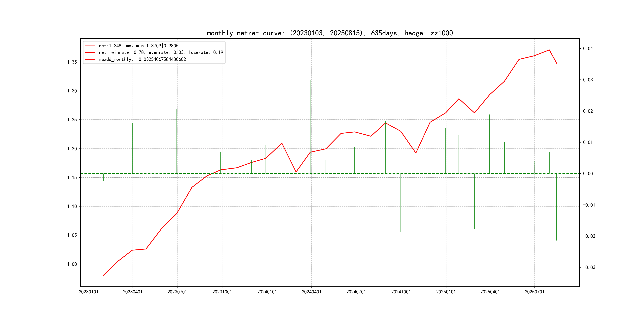Click x-axis label 20241001

pos(401,292)
